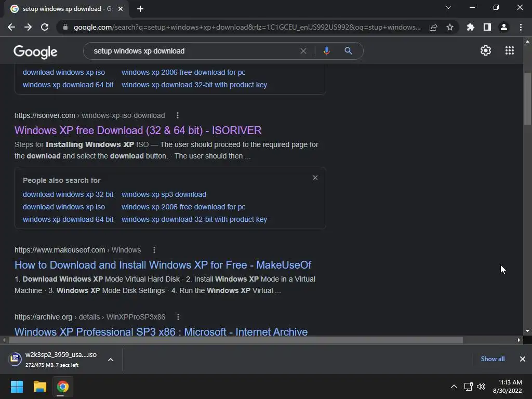Select top 'windows xp download 64 bit' suggestion
Image resolution: width=532 pixels, height=399 pixels.
point(68,85)
